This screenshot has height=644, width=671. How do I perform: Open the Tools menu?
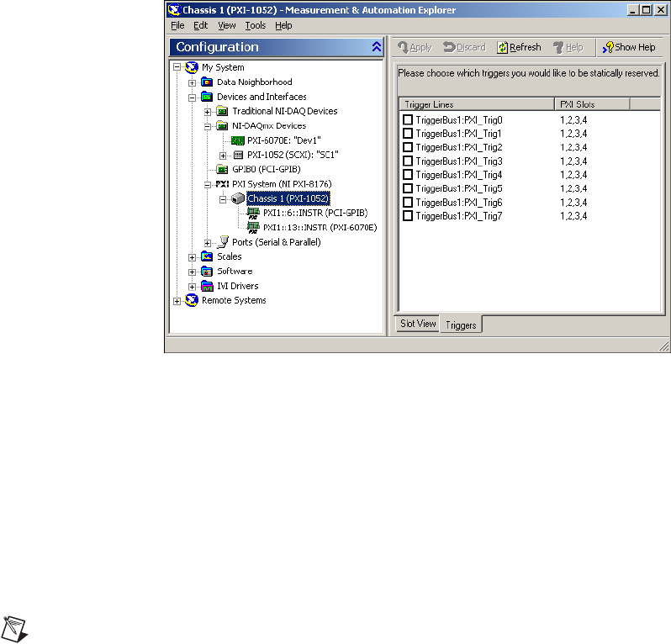(256, 25)
